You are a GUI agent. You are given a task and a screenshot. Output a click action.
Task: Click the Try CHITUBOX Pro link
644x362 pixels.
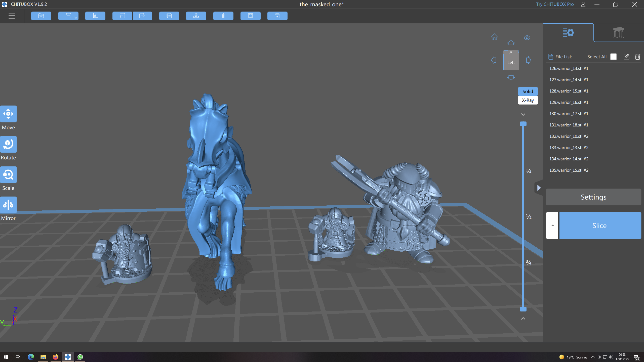(555, 4)
